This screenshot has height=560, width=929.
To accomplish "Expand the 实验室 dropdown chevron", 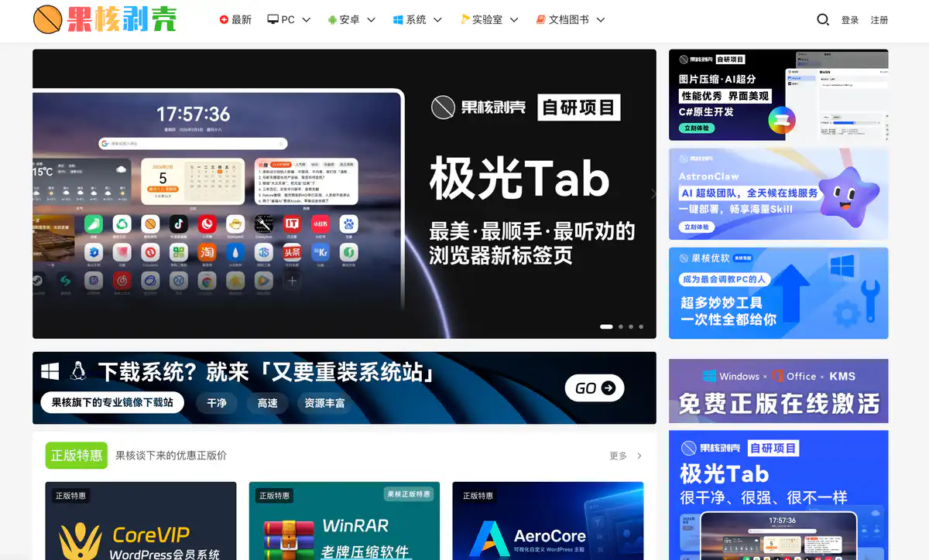I will [513, 20].
